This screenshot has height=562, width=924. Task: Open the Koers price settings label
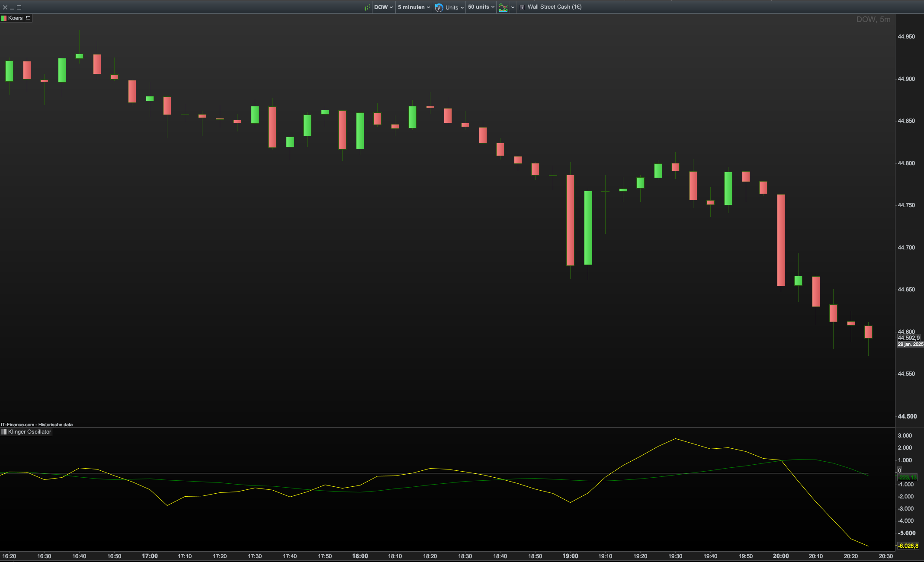(15, 18)
